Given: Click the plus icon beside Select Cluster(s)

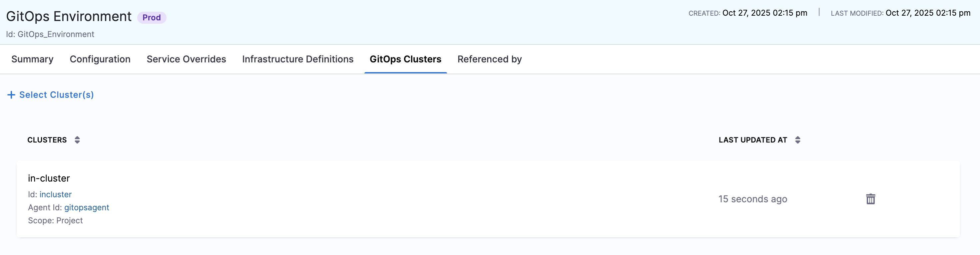Looking at the screenshot, I should 11,95.
